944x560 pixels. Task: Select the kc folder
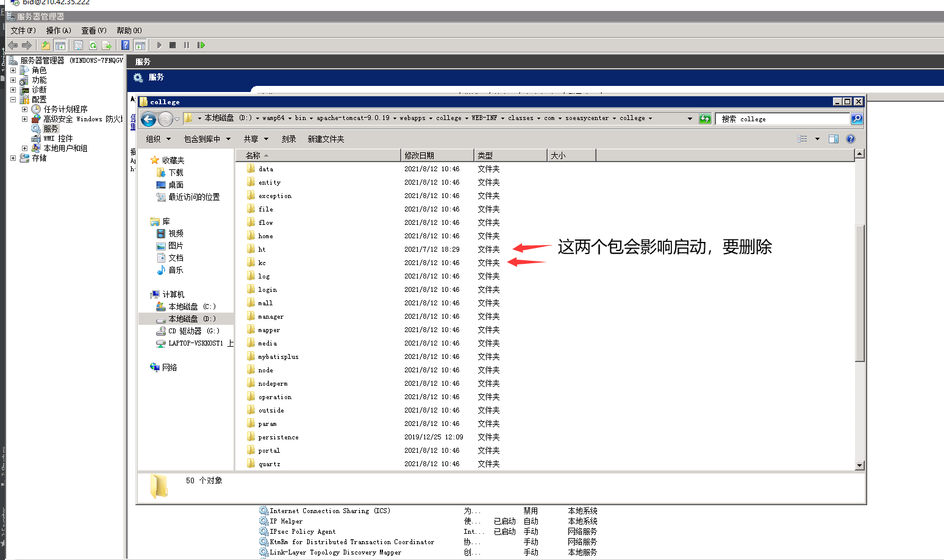[262, 263]
